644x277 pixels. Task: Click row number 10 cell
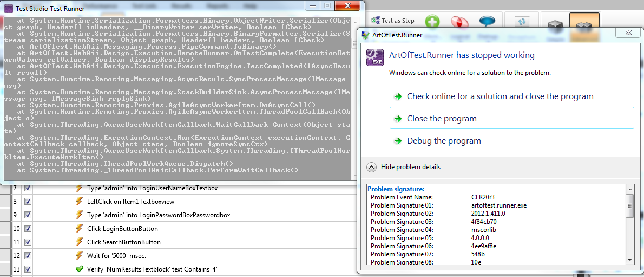pyautogui.click(x=16, y=228)
